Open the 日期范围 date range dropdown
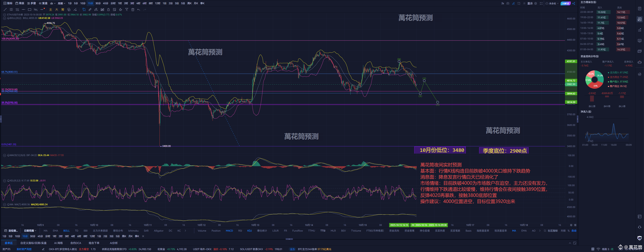This screenshot has height=252, width=644. [30, 230]
